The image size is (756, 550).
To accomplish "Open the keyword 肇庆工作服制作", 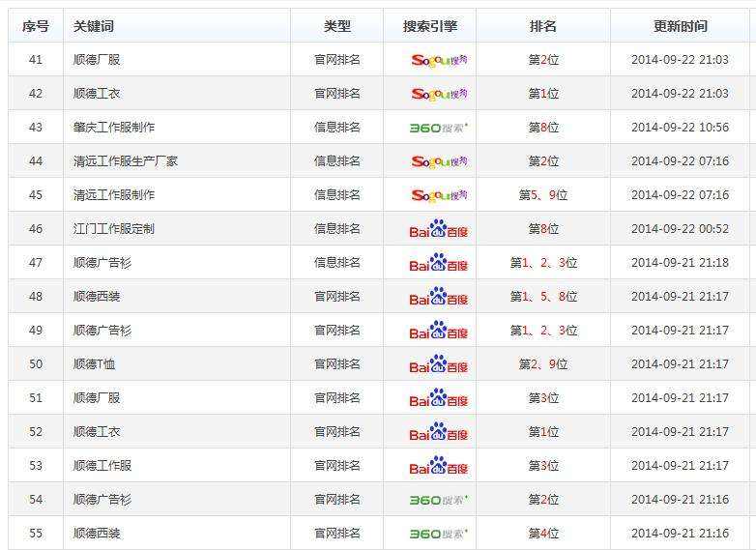I will coord(114,128).
